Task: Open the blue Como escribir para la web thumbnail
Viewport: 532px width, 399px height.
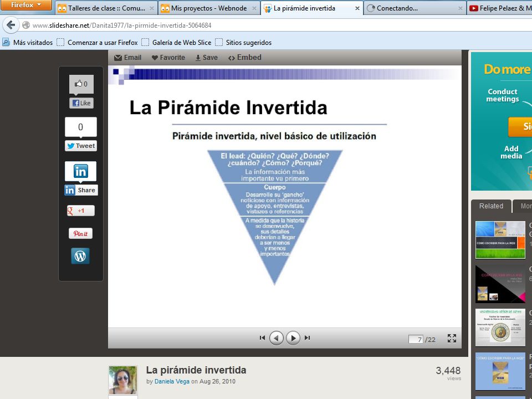Action: pyautogui.click(x=500, y=371)
